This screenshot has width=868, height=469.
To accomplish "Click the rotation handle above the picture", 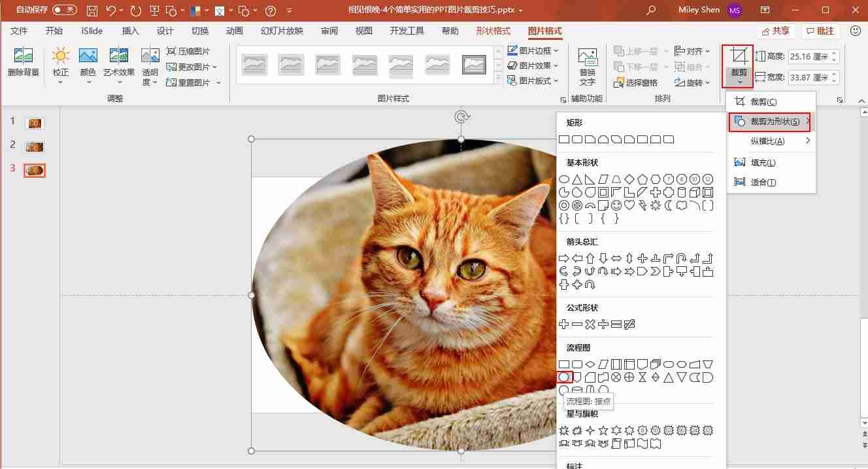I will point(461,117).
